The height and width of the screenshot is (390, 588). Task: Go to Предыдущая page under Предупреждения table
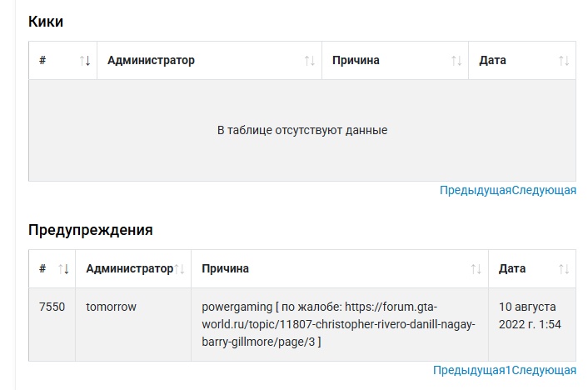coord(469,370)
